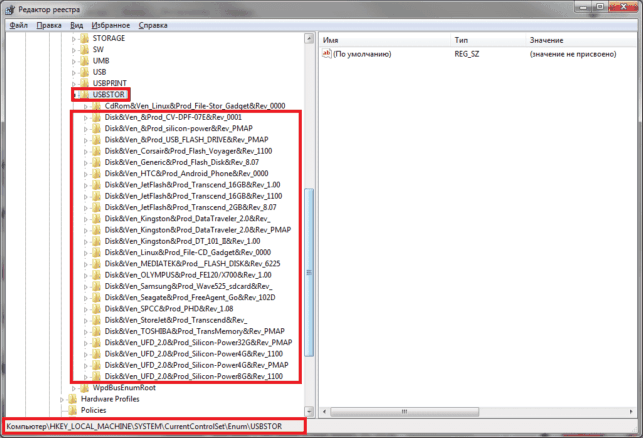The image size is (643, 438).
Task: Click the Hardware Profiles folder icon
Action: (x=73, y=399)
